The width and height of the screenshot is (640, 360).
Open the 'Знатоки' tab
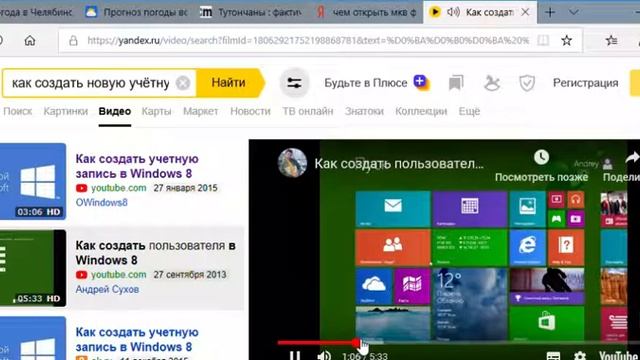pyautogui.click(x=364, y=111)
